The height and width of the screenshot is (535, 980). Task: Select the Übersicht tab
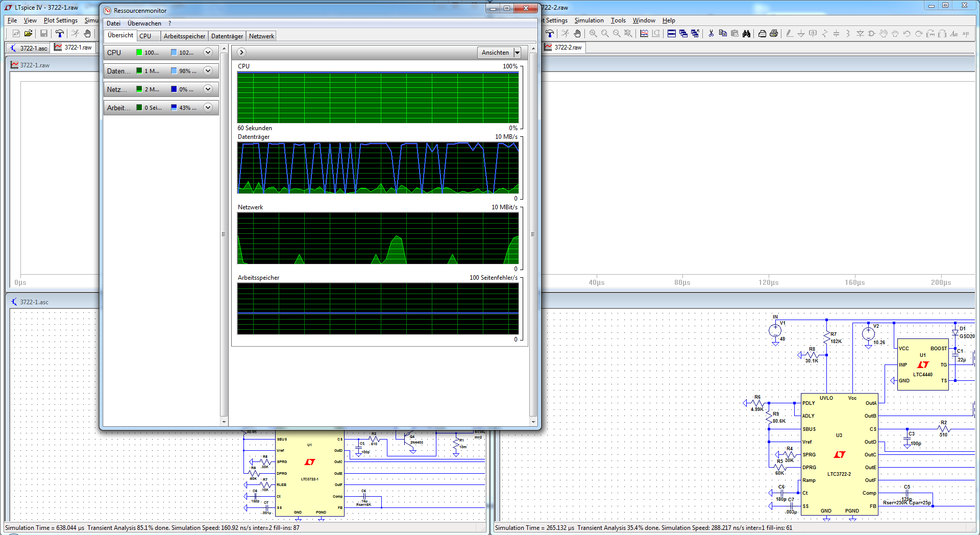(x=120, y=35)
